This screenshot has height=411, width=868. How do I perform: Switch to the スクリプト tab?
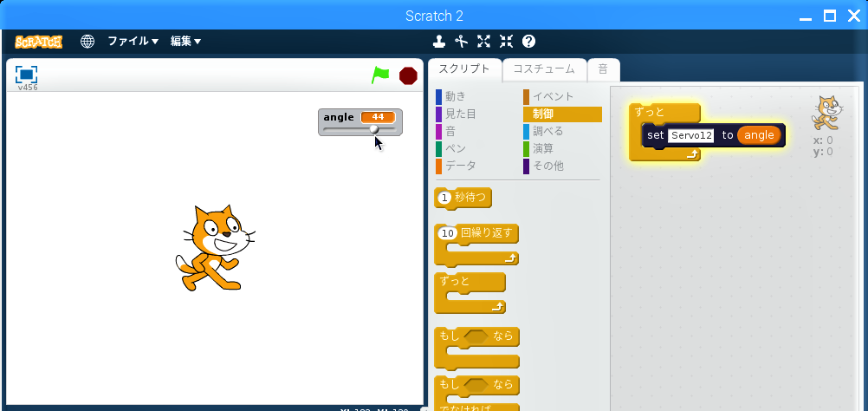464,69
